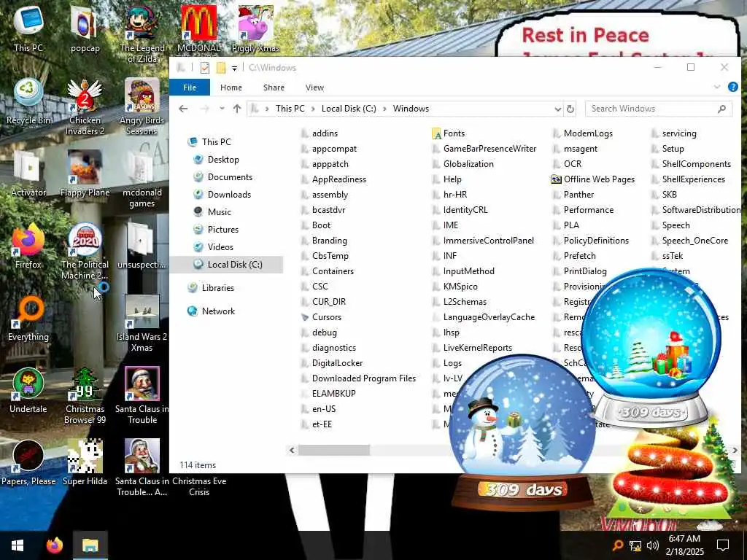Open Santa Claus in Trouble shortcut
The width and height of the screenshot is (747, 560).
coord(142,396)
